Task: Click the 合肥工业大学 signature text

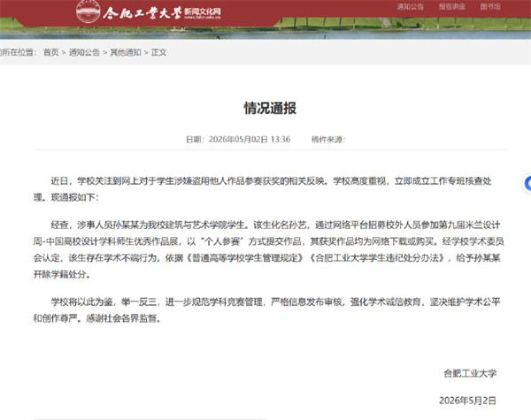Action: pos(470,373)
